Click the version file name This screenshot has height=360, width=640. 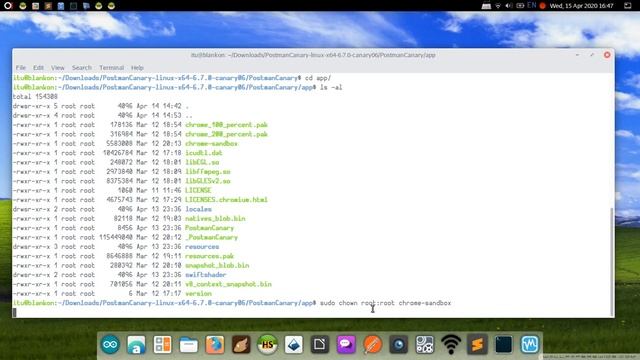click(x=198, y=294)
